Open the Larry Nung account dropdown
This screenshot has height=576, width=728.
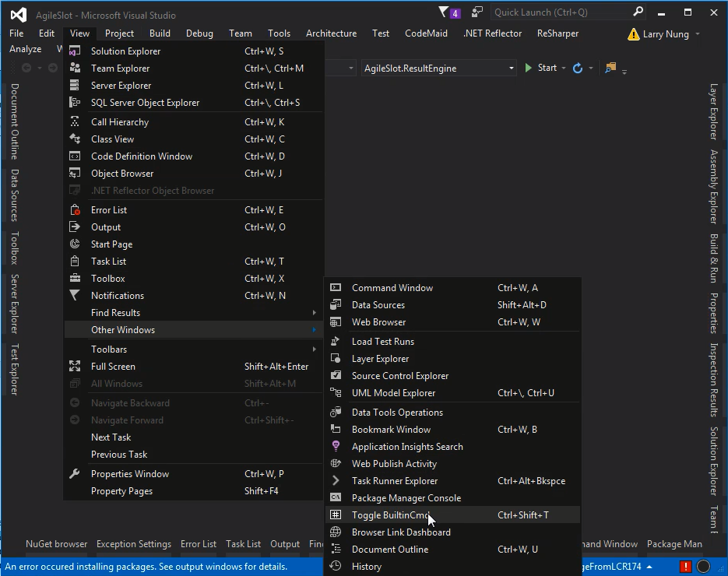pyautogui.click(x=698, y=34)
